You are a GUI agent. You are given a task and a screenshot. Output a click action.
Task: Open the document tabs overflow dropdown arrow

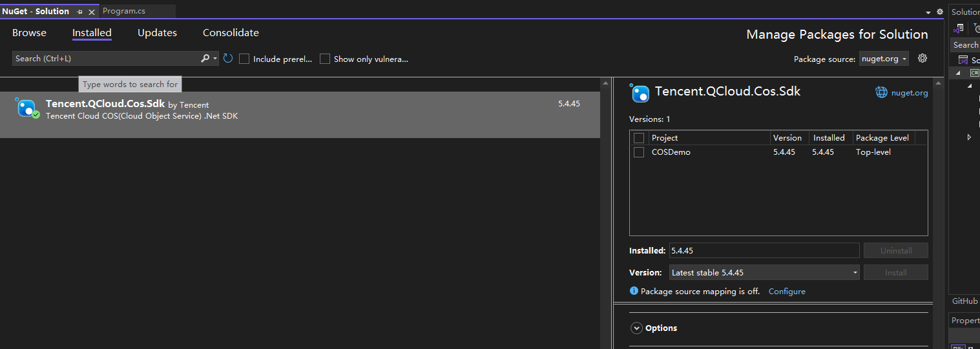point(928,12)
